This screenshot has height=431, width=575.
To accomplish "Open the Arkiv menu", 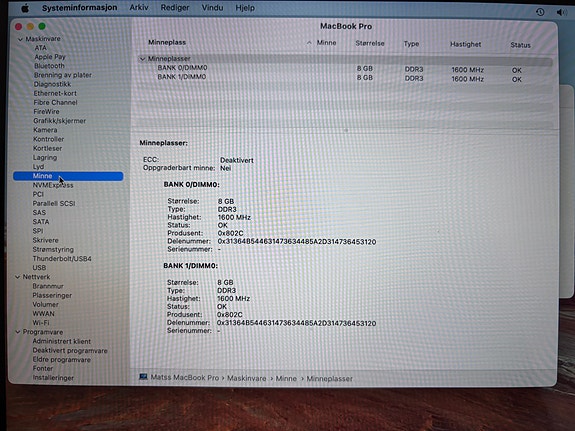I will click(x=139, y=8).
